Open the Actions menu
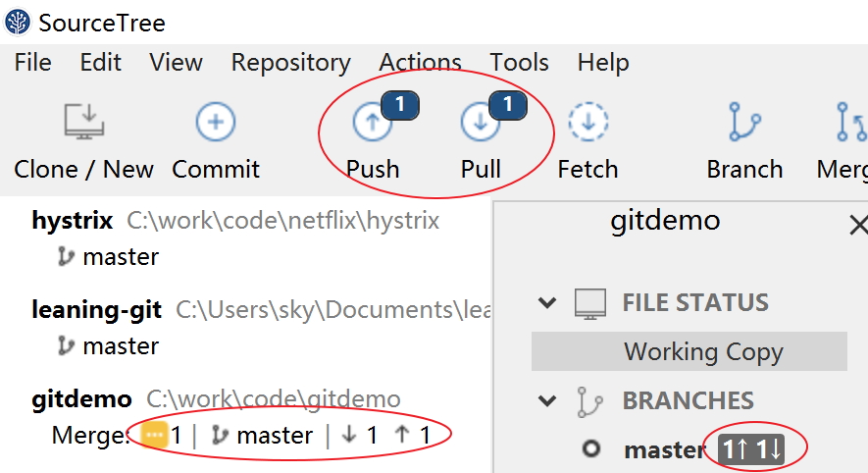Viewport: 868px width, 473px height. (x=421, y=63)
